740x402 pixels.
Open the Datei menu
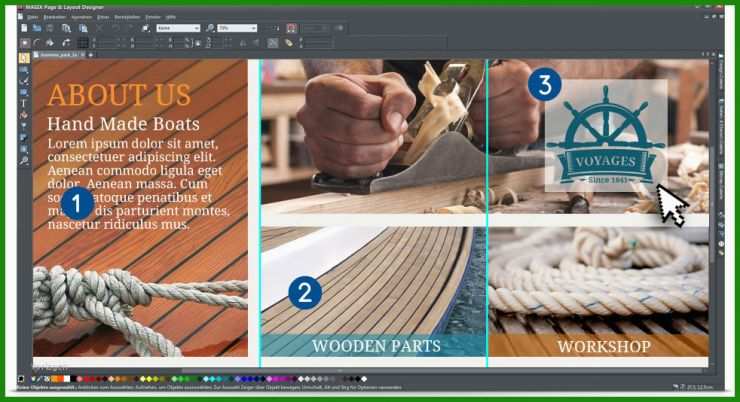33,17
